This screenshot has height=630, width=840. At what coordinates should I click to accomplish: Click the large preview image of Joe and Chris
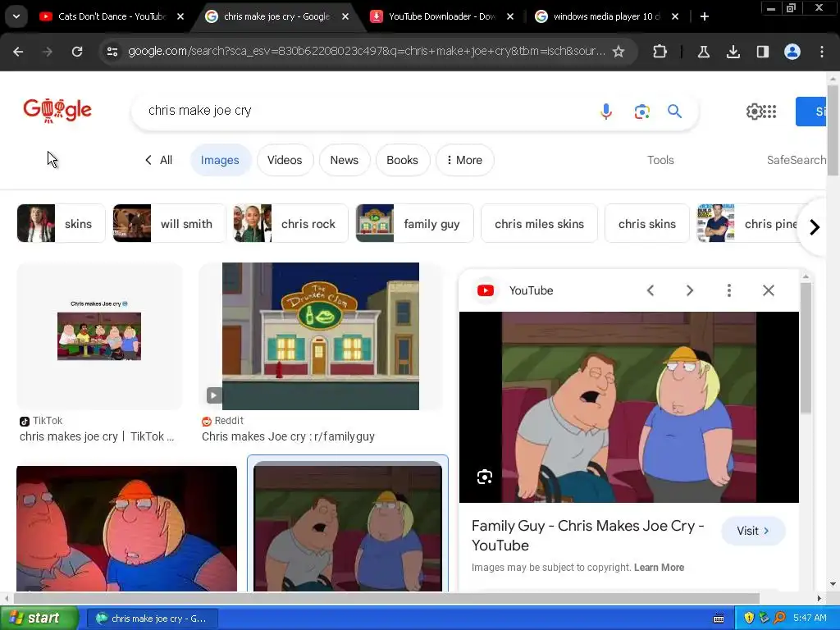click(x=629, y=407)
